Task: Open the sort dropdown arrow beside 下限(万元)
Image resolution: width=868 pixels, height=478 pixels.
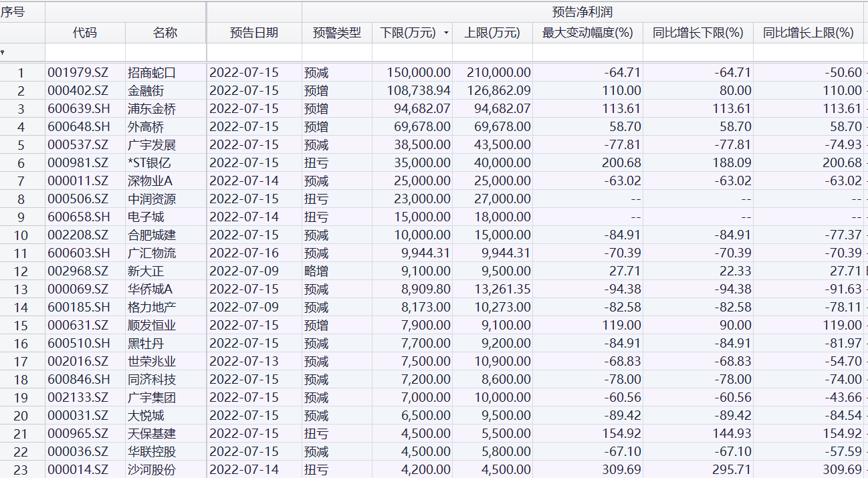Action: [x=446, y=33]
